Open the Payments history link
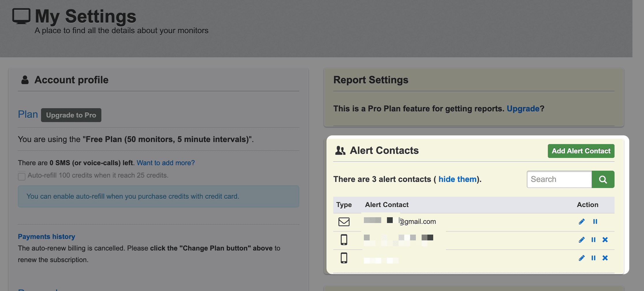The image size is (644, 291). pyautogui.click(x=46, y=237)
